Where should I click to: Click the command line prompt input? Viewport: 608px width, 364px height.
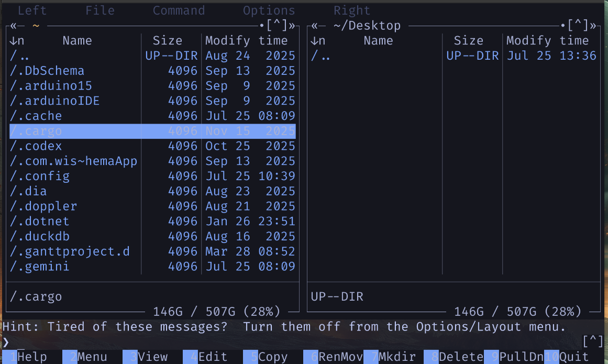(295, 341)
